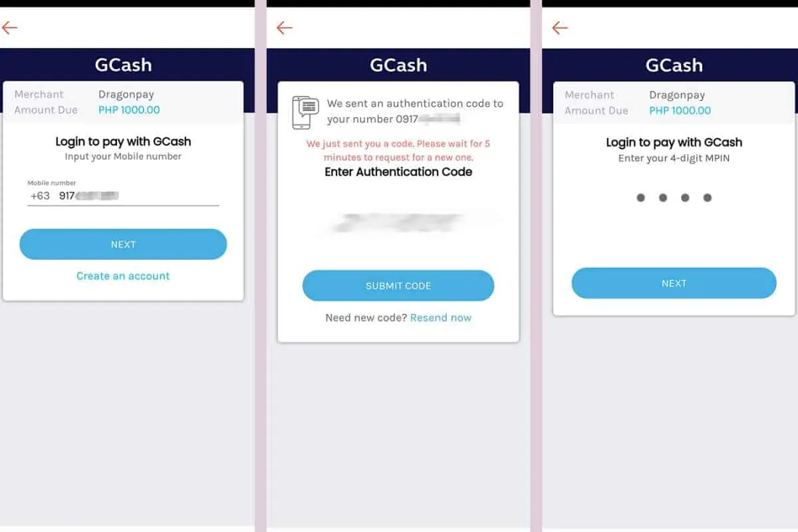Open the Create an account link

(x=123, y=276)
